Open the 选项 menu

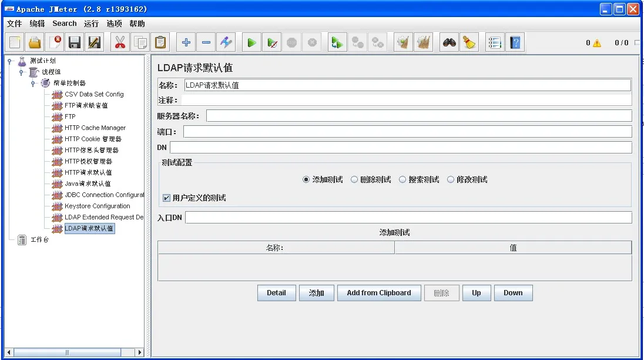coord(114,24)
